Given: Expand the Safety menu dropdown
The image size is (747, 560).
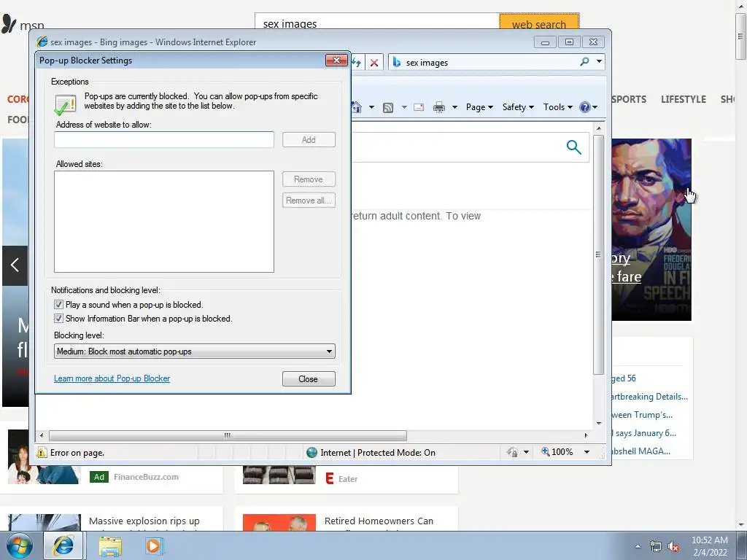Looking at the screenshot, I should pyautogui.click(x=518, y=107).
